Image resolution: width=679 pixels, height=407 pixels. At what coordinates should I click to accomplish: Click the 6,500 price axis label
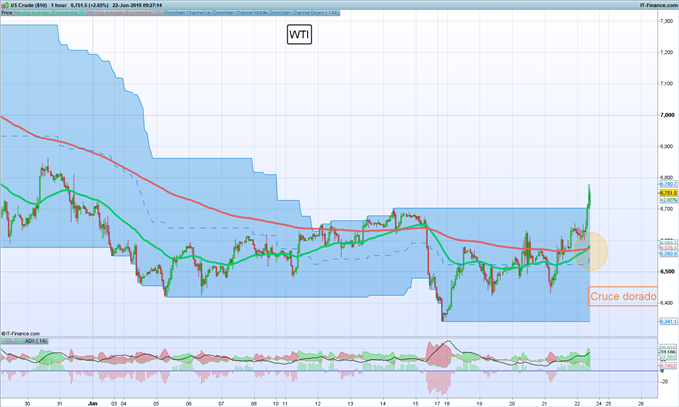click(x=668, y=271)
